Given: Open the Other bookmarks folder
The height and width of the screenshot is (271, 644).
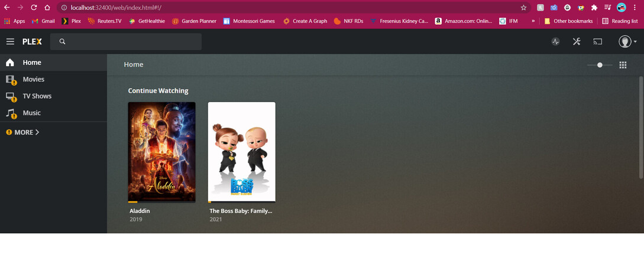Looking at the screenshot, I should pos(568,21).
